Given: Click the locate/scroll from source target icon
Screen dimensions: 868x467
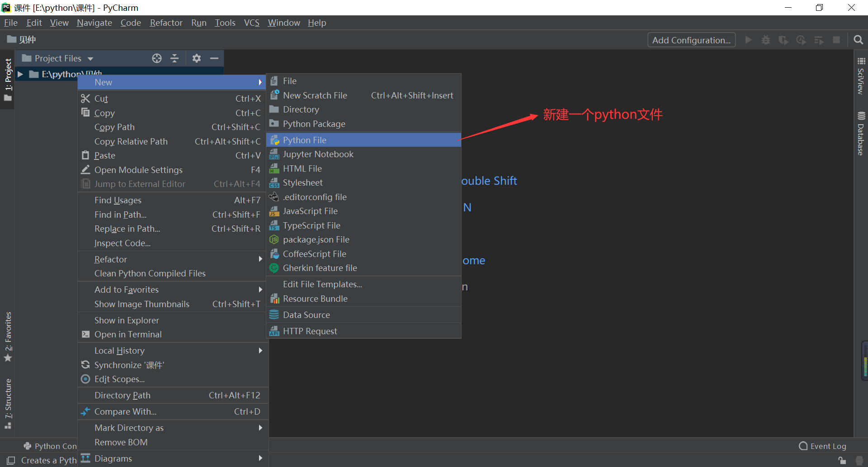Looking at the screenshot, I should click(x=157, y=58).
